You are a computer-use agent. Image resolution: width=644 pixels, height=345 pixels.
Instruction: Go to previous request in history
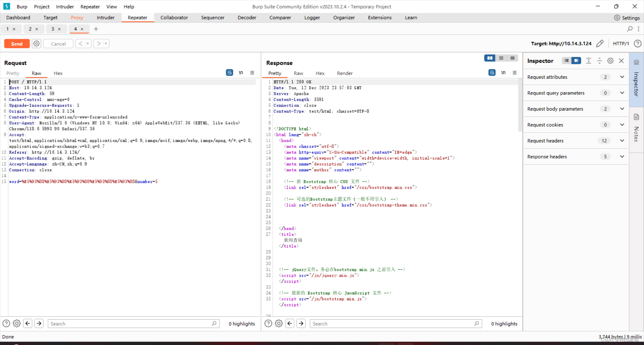(80, 44)
